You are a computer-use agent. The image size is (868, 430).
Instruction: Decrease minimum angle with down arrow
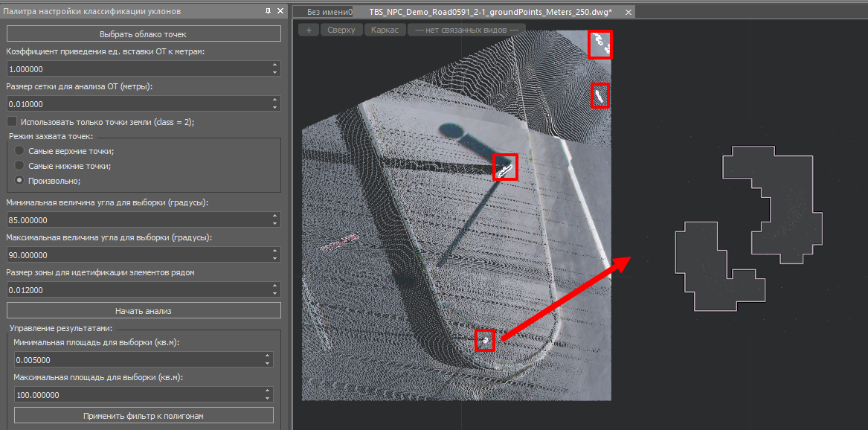(275, 224)
